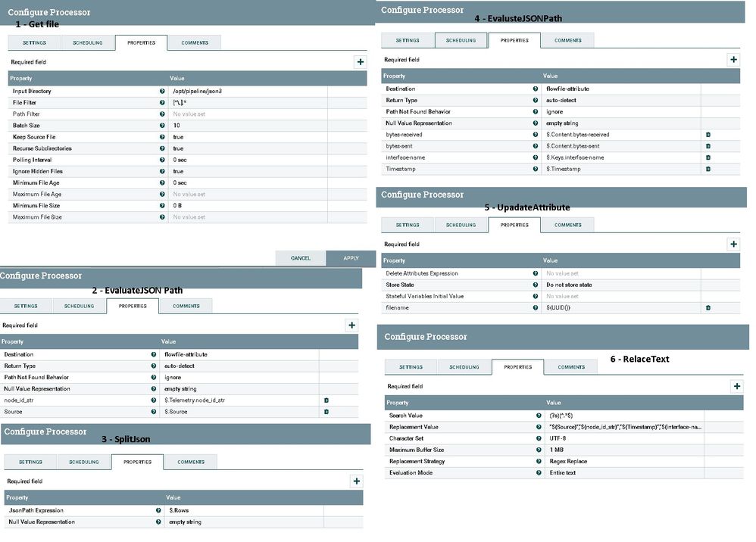
Task: Open Properties tab in EvalusteJSONPath panel 4
Action: [514, 40]
